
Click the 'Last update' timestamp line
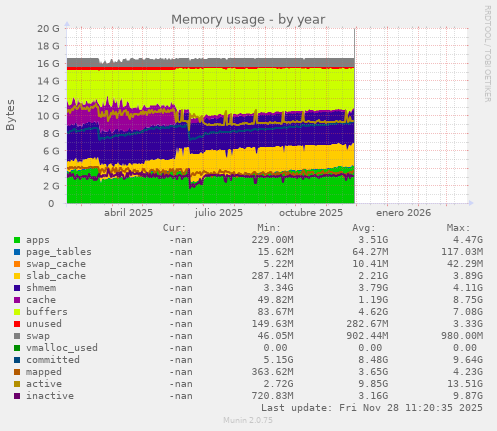(372, 408)
